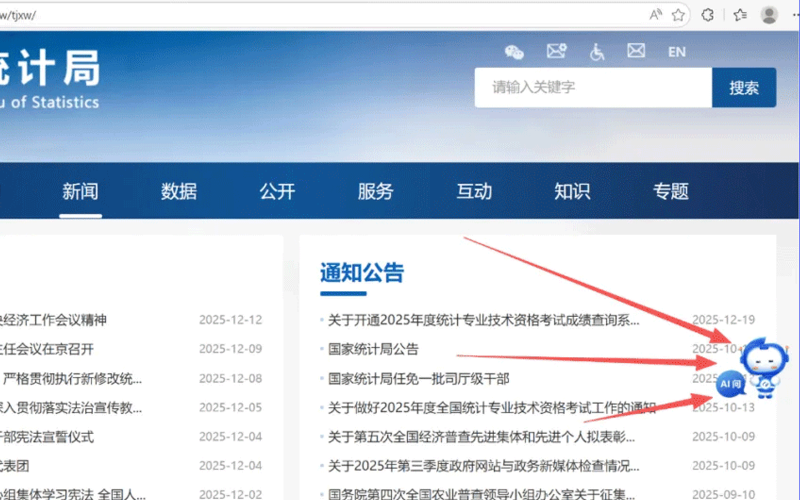
Task: Open 关于做好2025年度全国统计专业技术资格考试工作的通知
Action: (x=492, y=408)
